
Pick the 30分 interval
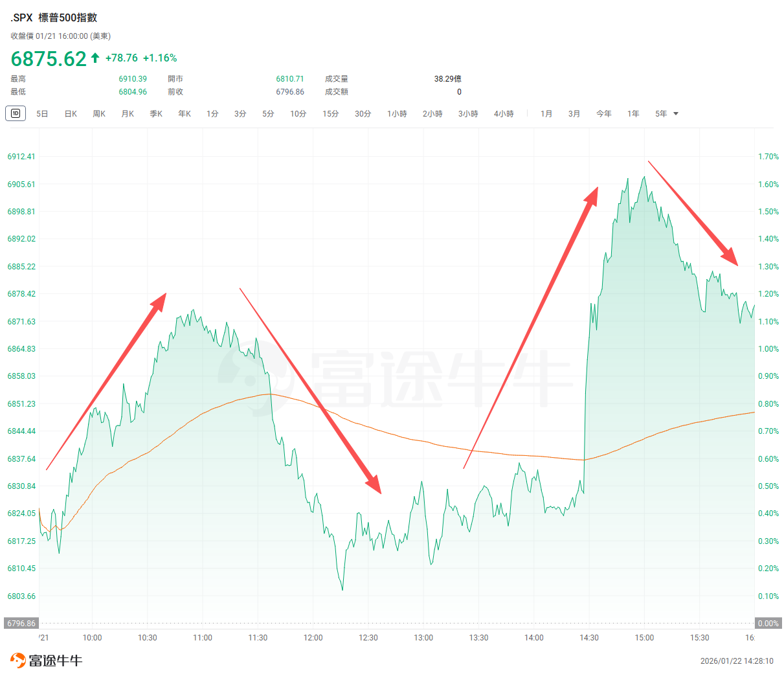tap(363, 113)
